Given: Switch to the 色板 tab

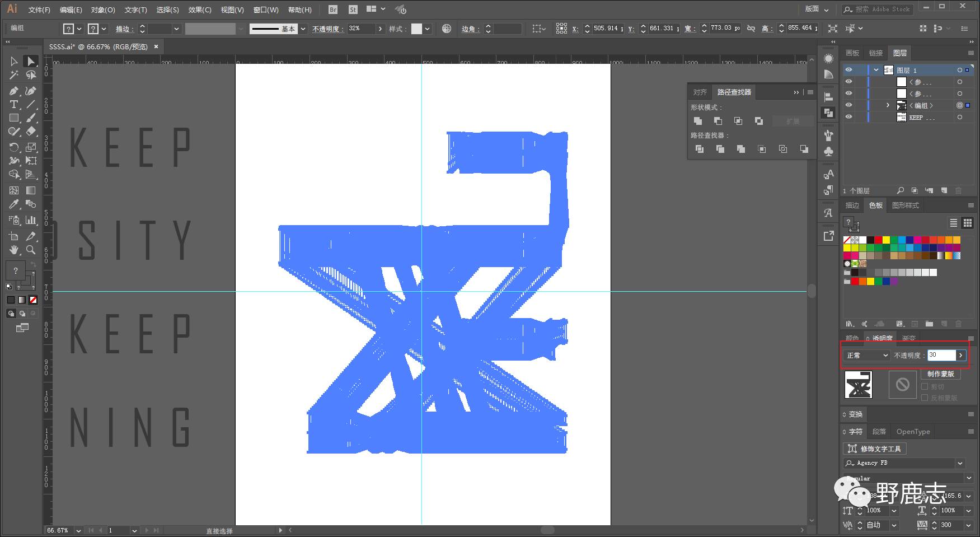Looking at the screenshot, I should tap(876, 206).
